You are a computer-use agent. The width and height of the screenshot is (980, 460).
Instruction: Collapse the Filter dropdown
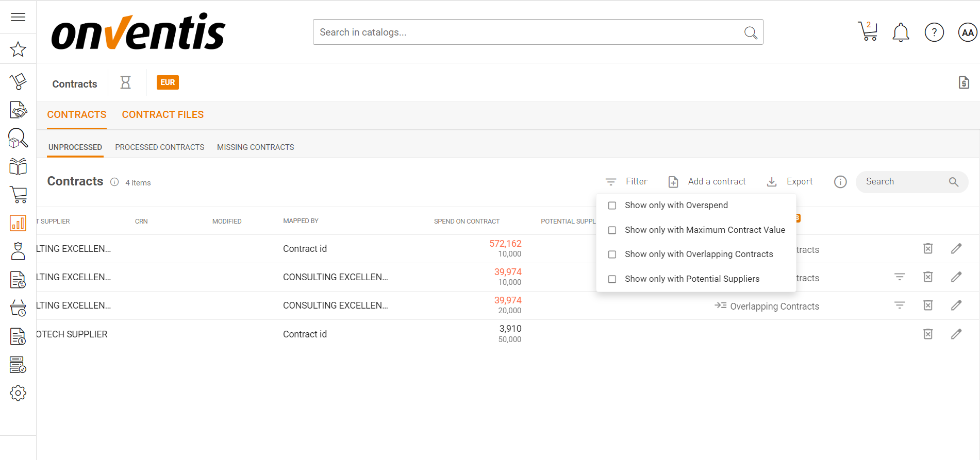627,181
